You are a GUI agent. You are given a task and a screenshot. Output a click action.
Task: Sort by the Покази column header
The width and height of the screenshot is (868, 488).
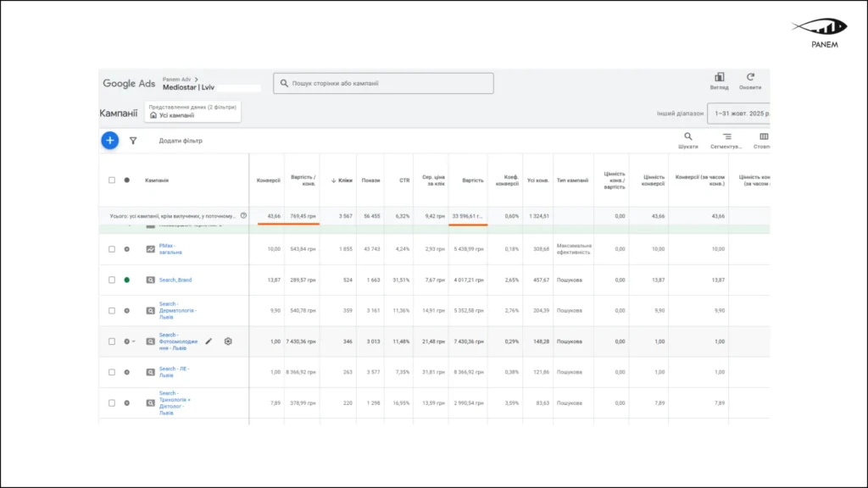371,180
